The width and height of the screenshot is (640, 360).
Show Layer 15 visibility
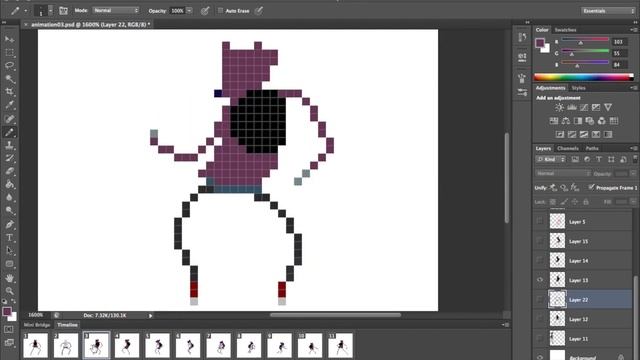(x=540, y=241)
